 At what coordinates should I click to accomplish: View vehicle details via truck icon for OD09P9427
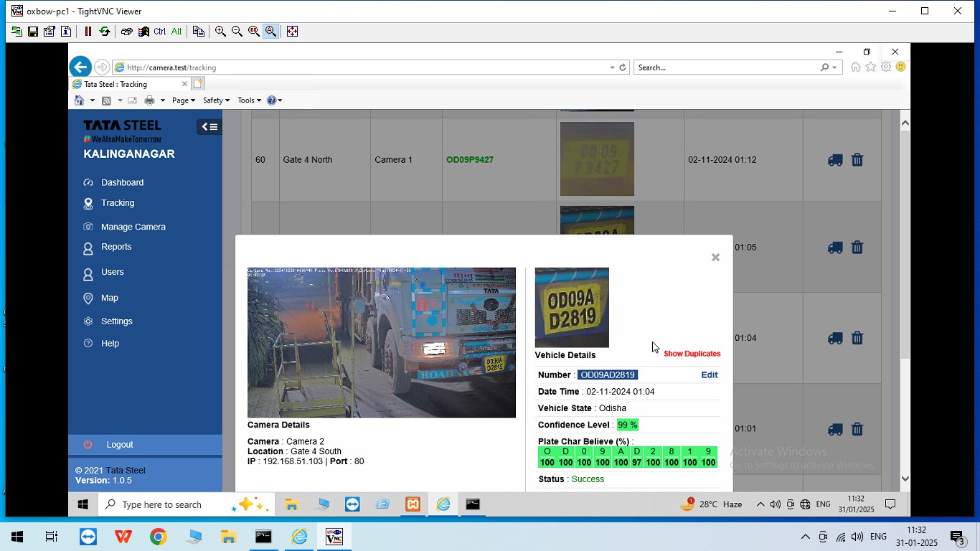834,160
